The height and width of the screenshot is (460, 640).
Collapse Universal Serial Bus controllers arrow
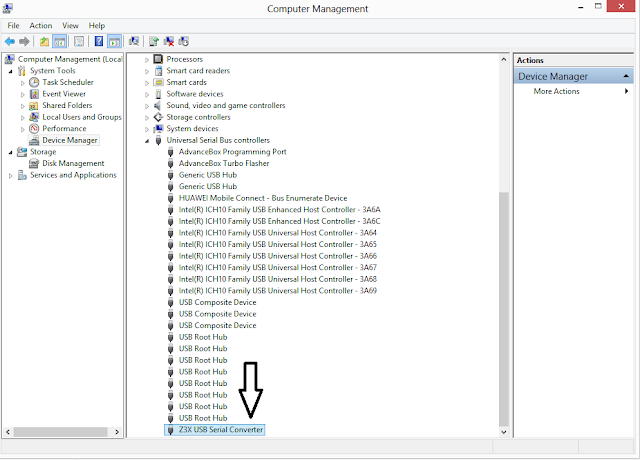pyautogui.click(x=147, y=141)
